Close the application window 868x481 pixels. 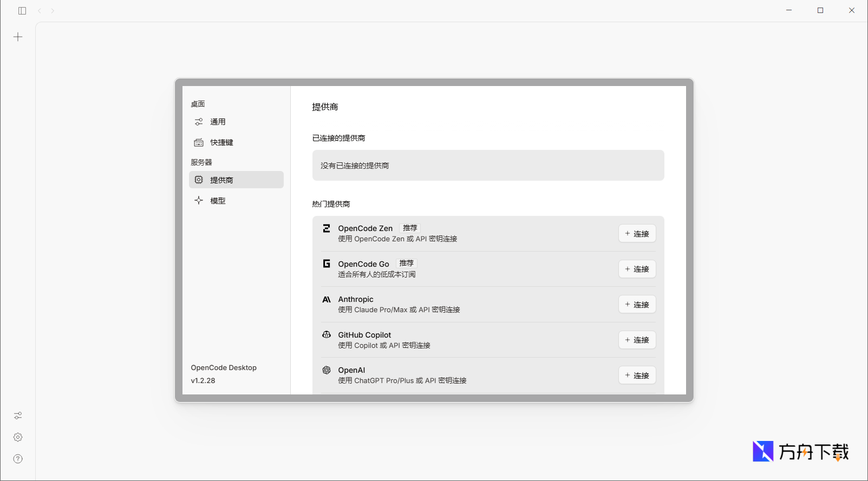coord(852,10)
